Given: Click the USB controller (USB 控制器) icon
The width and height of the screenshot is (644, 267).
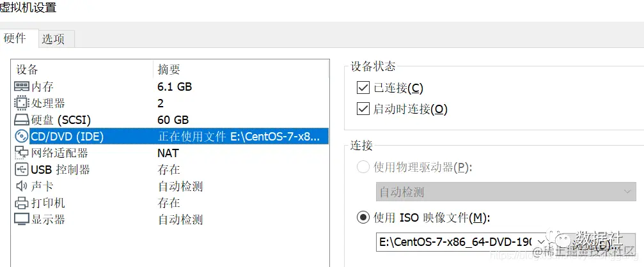Looking at the screenshot, I should click(22, 169).
